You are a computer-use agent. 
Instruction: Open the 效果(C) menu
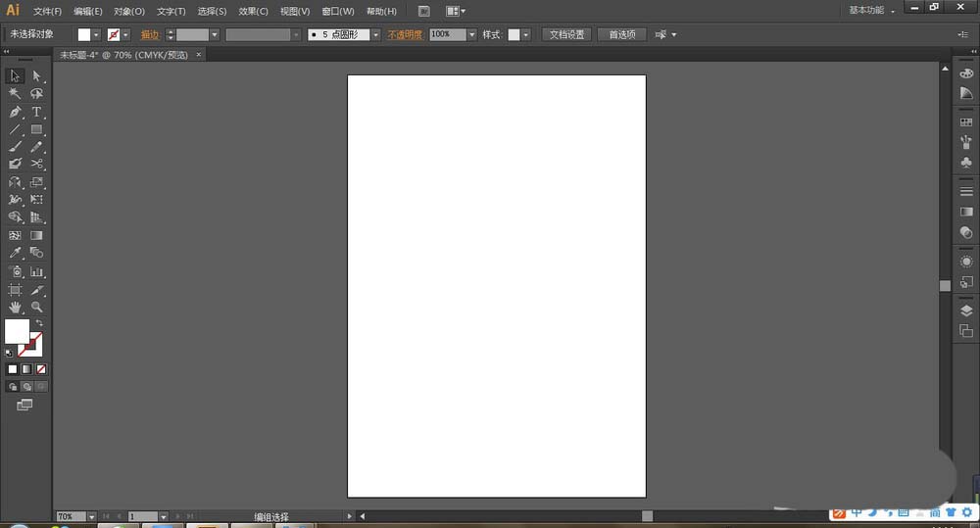click(253, 12)
